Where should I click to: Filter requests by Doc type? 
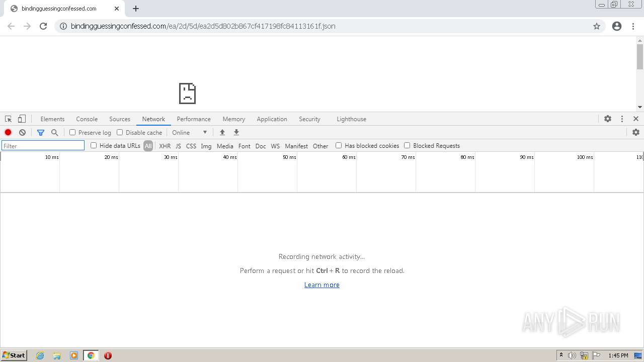261,146
